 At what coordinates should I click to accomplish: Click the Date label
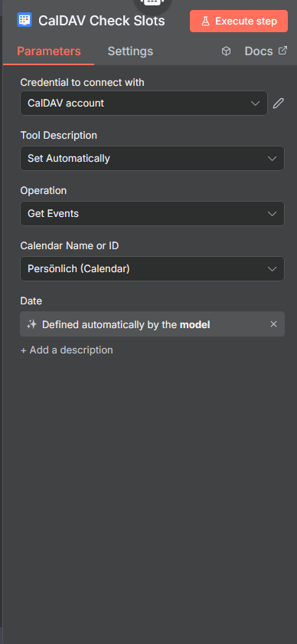(31, 301)
